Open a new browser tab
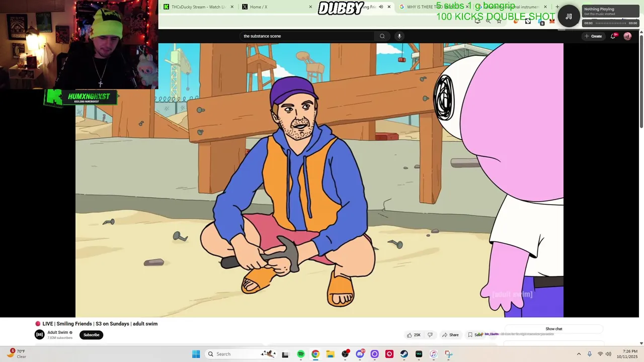 pyautogui.click(x=557, y=7)
